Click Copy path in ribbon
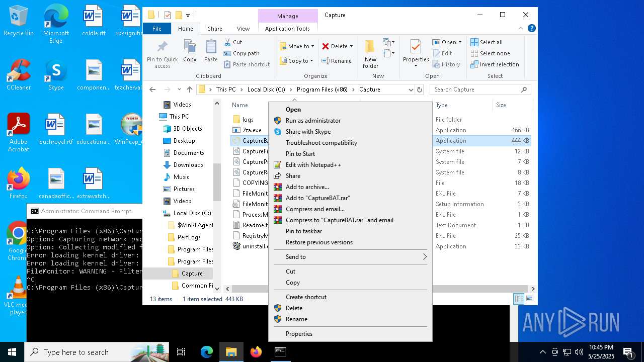 [242, 53]
